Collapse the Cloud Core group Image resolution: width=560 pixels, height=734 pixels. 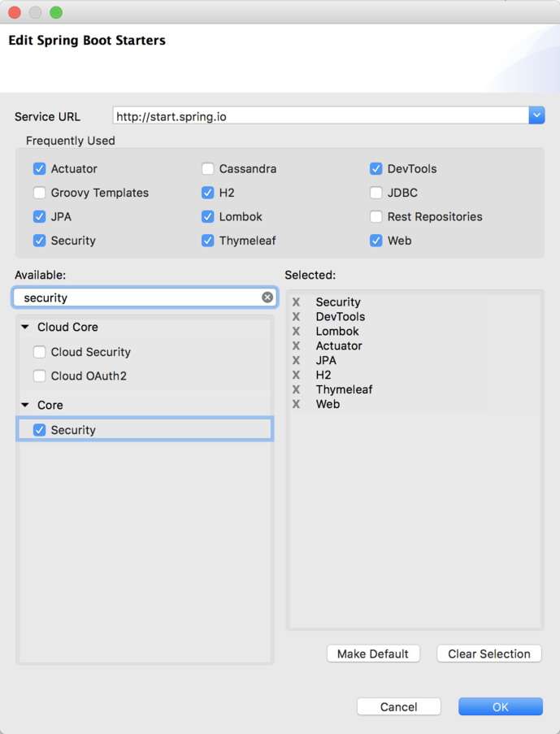pyautogui.click(x=25, y=327)
